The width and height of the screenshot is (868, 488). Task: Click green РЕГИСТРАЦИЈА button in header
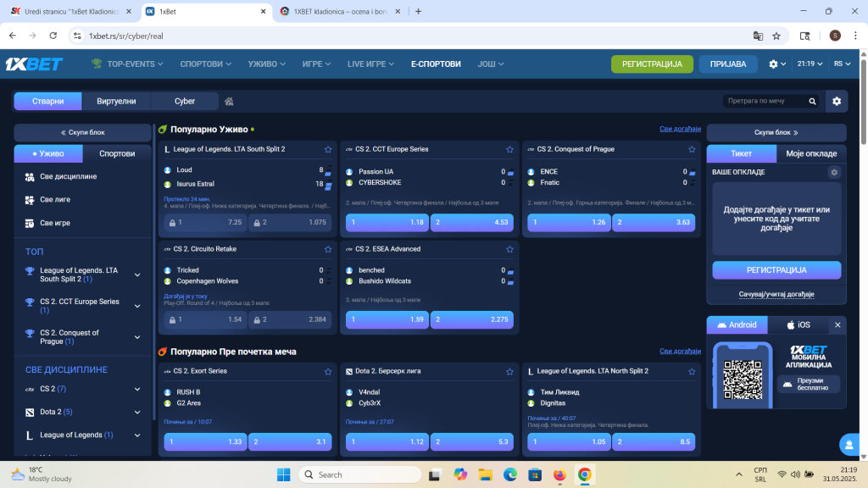pyautogui.click(x=652, y=64)
